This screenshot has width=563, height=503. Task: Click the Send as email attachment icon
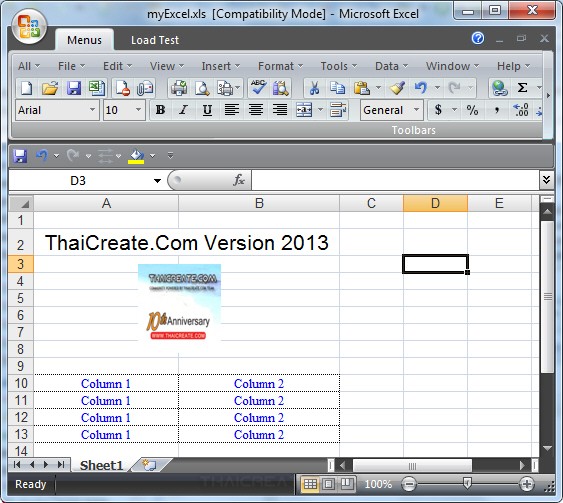(x=145, y=88)
